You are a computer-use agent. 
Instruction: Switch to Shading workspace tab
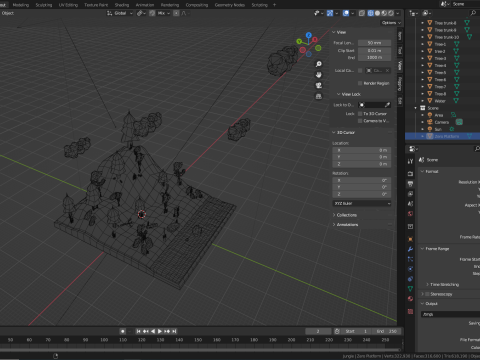tap(122, 5)
